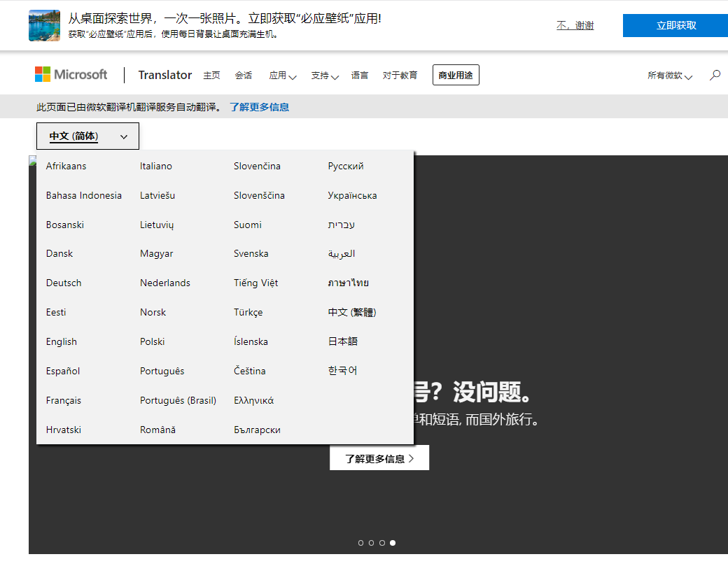The width and height of the screenshot is (728, 580).
Task: Select 中文 (繁體) language
Action: point(352,312)
